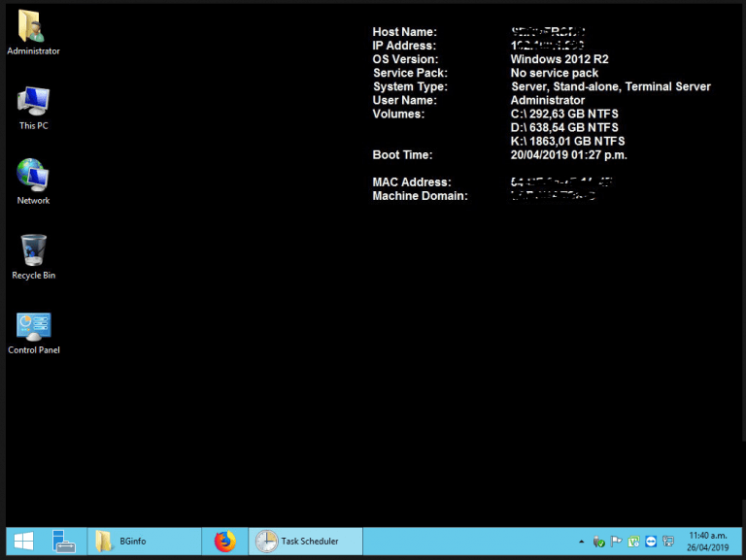Select the This PC desktop icon
746x560 pixels.
33,103
